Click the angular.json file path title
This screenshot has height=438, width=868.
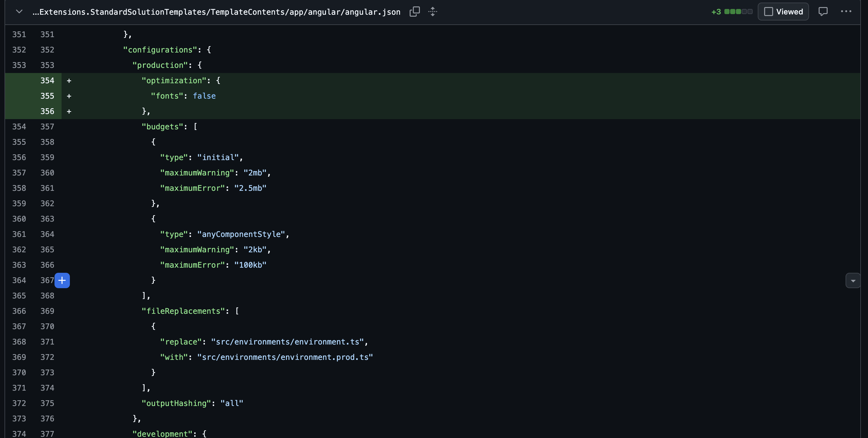pos(216,12)
